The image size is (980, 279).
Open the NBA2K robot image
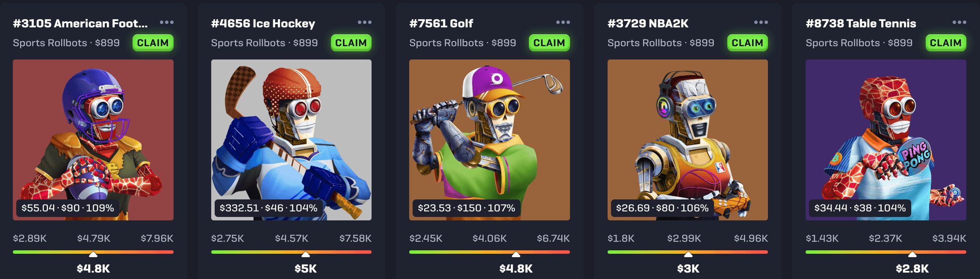688,140
